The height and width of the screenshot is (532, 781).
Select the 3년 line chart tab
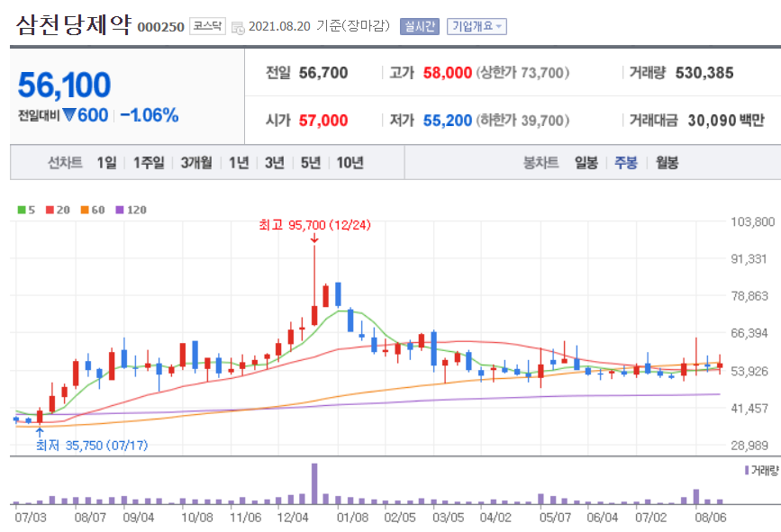tap(275, 162)
